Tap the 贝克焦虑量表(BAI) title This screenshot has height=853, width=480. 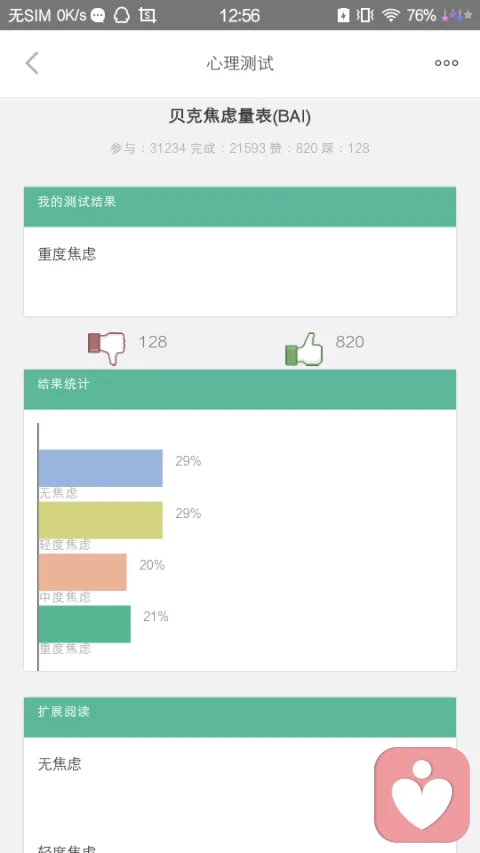click(240, 116)
